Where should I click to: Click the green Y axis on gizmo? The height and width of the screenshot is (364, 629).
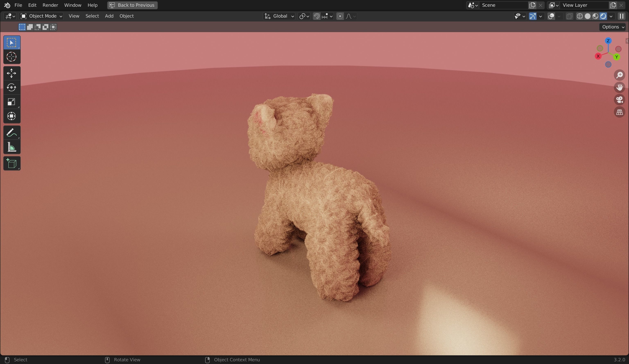point(617,57)
